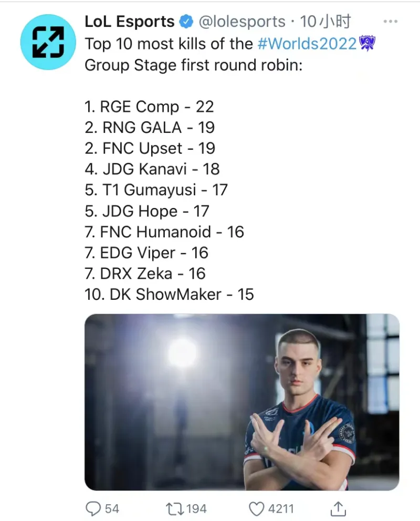Click the LoL Esports display name

pyautogui.click(x=129, y=22)
